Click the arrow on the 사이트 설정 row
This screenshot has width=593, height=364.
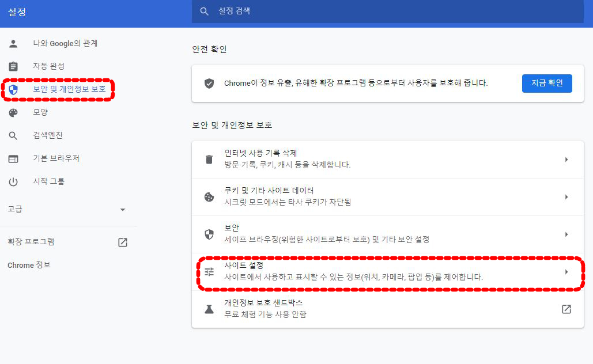coord(566,272)
